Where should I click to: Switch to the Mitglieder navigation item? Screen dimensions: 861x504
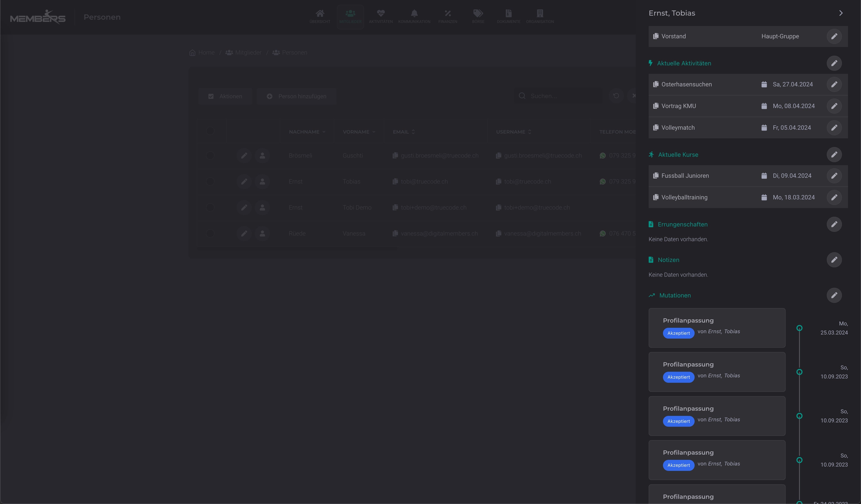click(x=350, y=16)
